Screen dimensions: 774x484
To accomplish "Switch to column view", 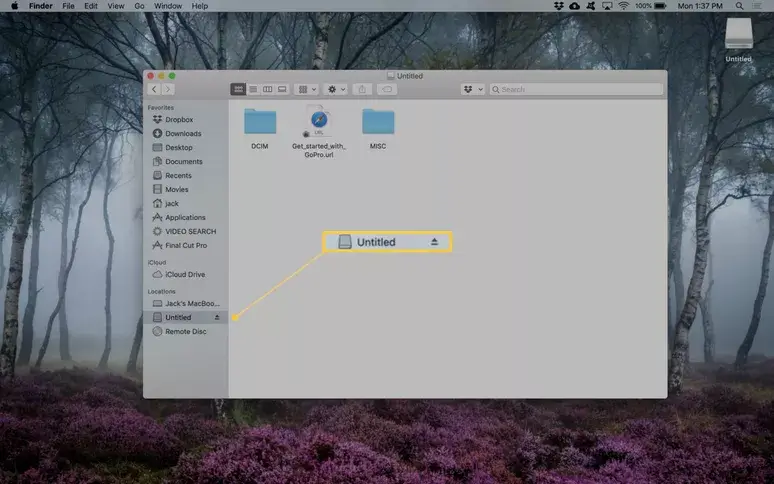I will tap(268, 89).
